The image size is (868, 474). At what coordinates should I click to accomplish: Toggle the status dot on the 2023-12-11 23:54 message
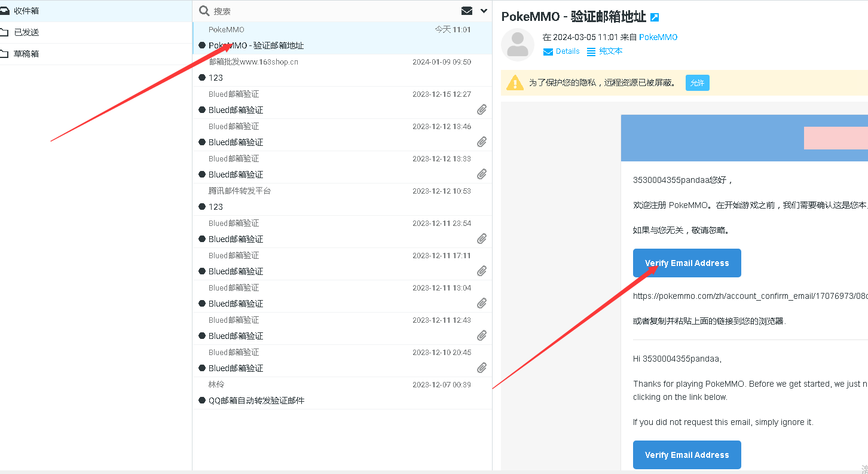(x=202, y=239)
